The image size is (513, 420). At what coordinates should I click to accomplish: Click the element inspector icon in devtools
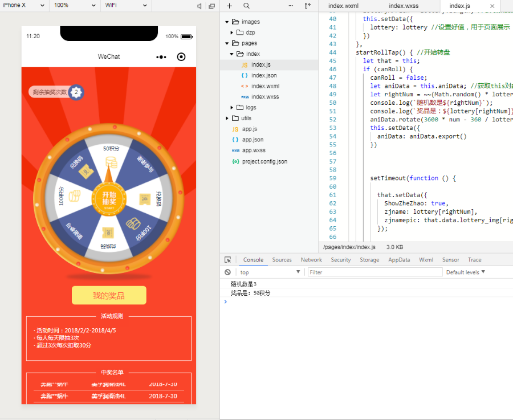(227, 260)
